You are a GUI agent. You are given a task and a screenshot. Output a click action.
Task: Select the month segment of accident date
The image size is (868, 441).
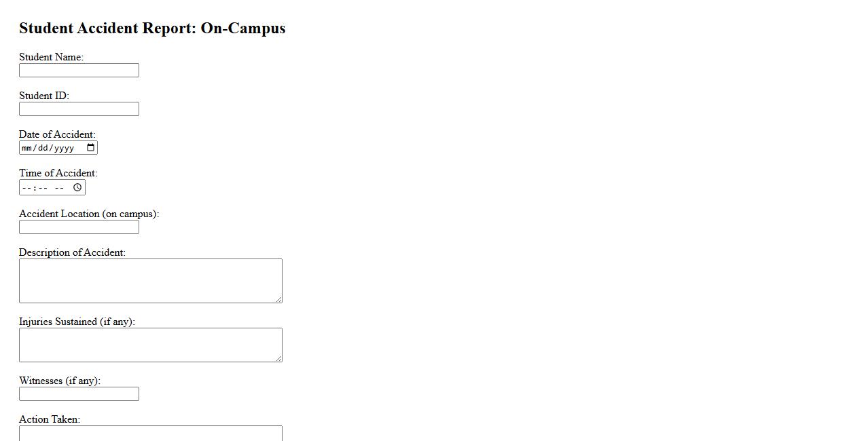[x=26, y=148]
